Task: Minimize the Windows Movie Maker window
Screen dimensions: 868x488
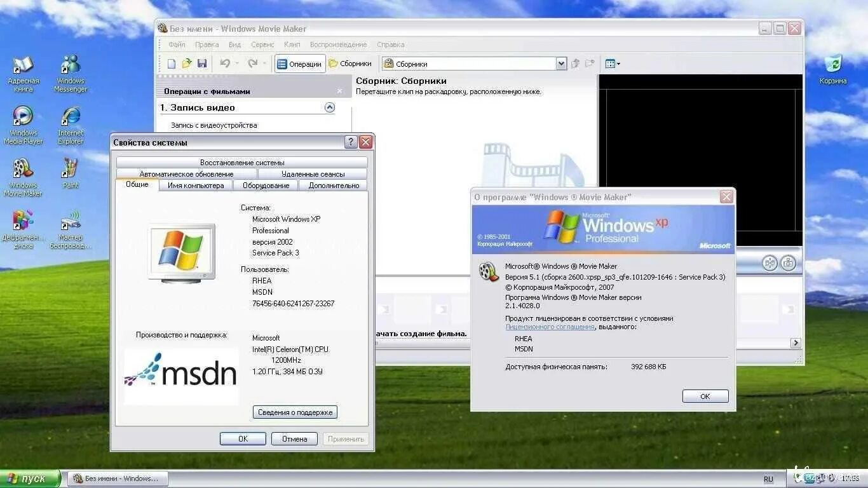Action: coord(765,28)
